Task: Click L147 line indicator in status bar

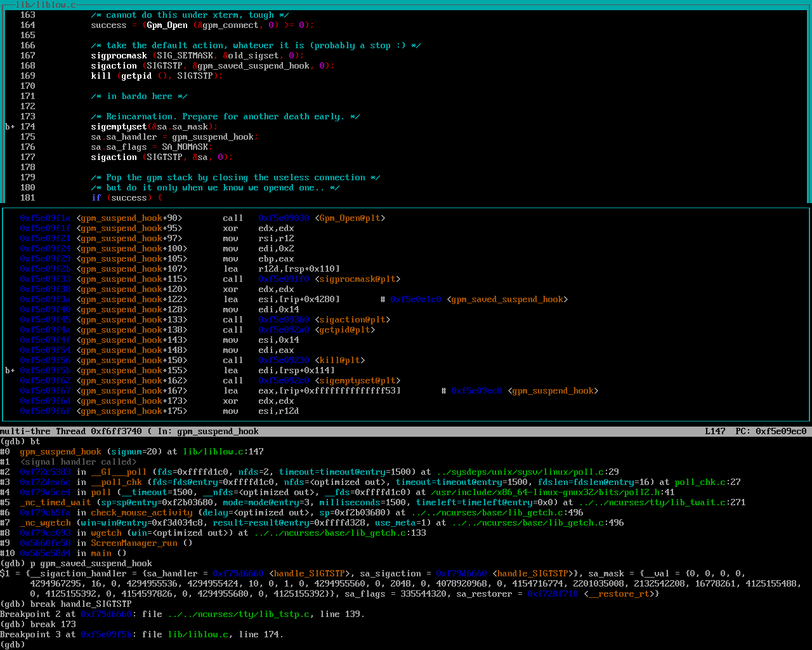Action: (715, 432)
